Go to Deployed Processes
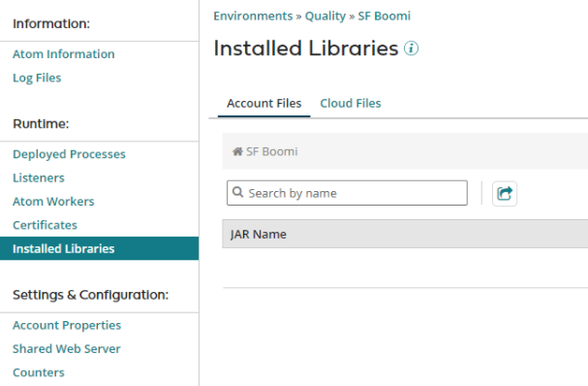 coord(69,154)
